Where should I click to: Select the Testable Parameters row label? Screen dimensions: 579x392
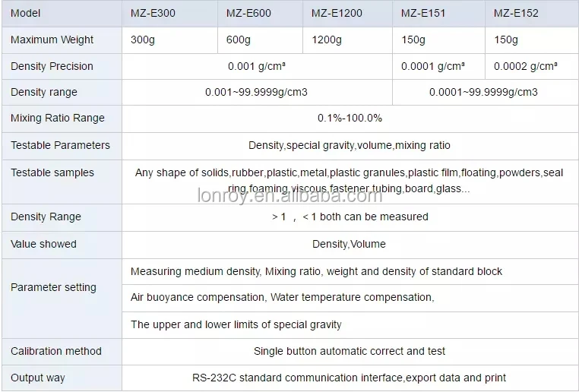60,145
